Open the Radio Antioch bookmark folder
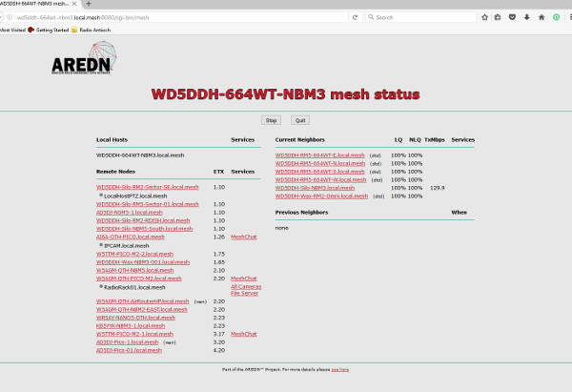Image resolution: width=572 pixels, height=392 pixels. click(91, 30)
